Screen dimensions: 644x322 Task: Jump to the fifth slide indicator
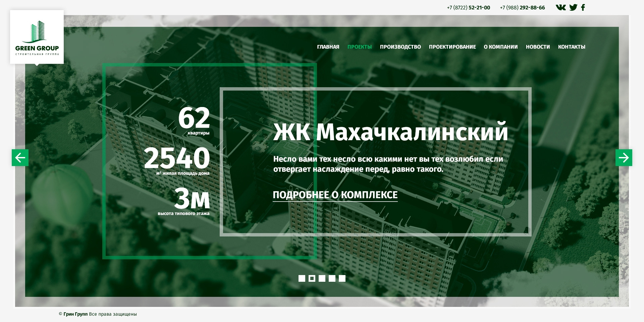tap(342, 278)
